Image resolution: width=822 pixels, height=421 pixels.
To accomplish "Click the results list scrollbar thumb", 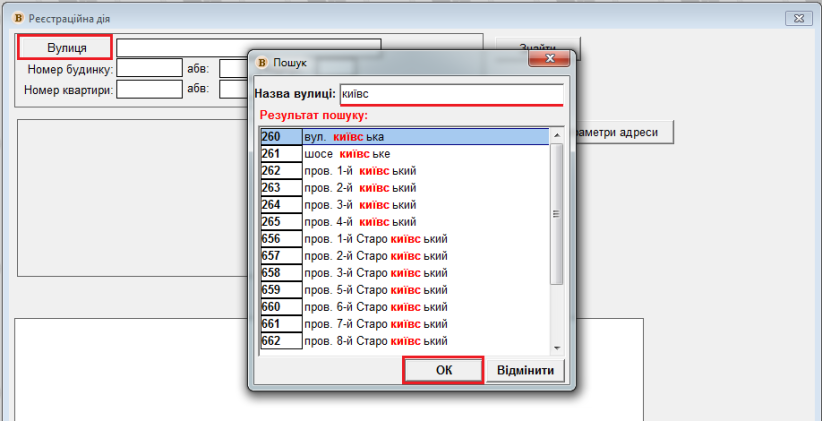I will pos(557,215).
